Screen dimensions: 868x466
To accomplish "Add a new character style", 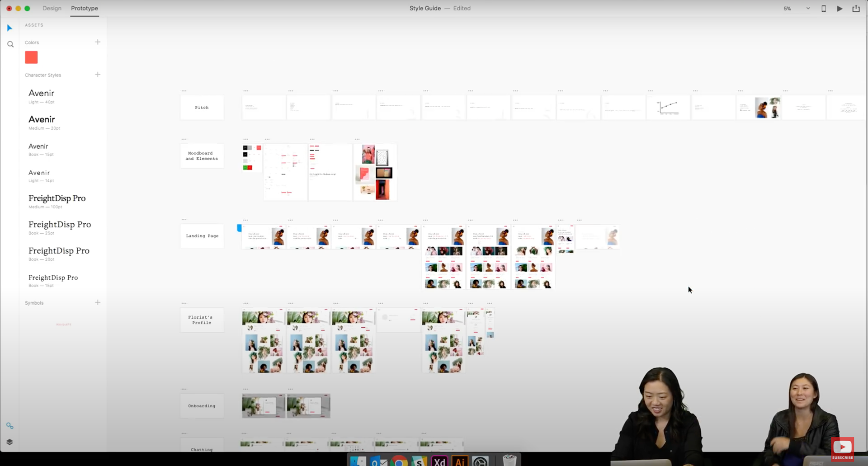I will point(98,75).
